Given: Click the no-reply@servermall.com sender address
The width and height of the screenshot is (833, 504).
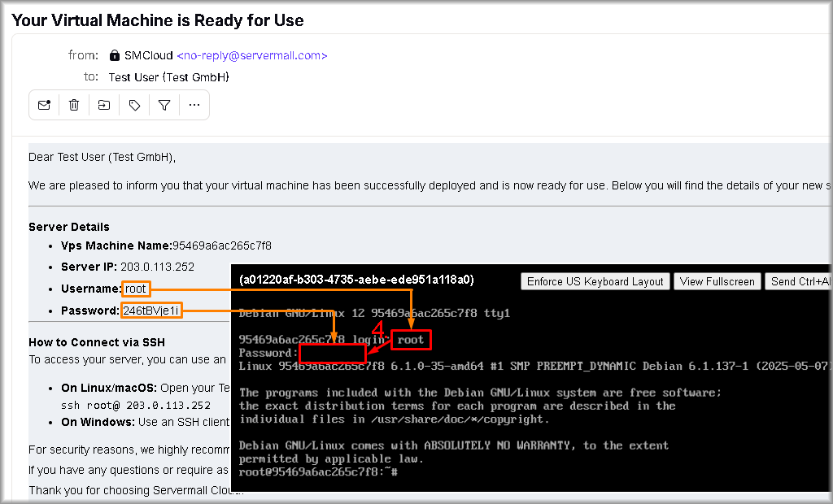Looking at the screenshot, I should [252, 55].
